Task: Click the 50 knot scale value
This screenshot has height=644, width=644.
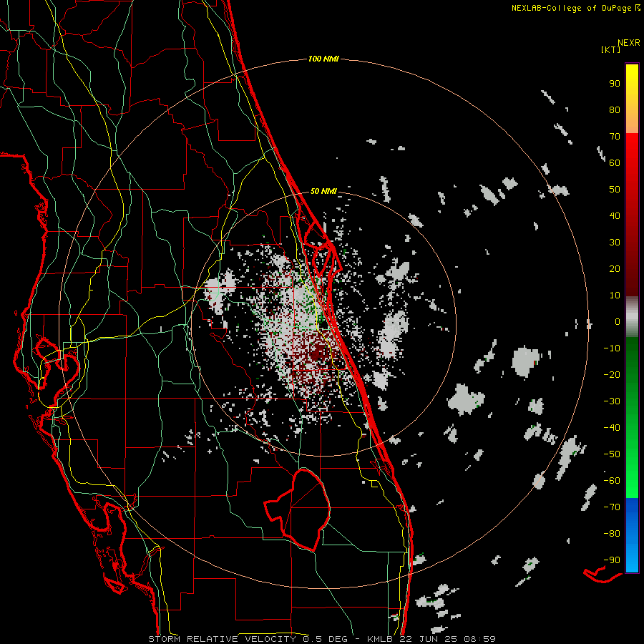Action: point(615,189)
